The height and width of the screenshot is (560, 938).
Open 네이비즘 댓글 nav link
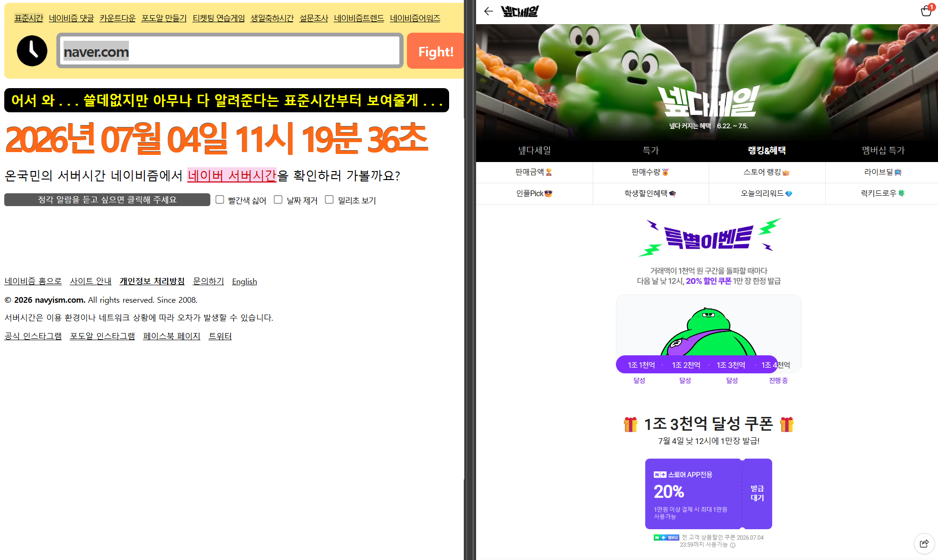[72, 18]
